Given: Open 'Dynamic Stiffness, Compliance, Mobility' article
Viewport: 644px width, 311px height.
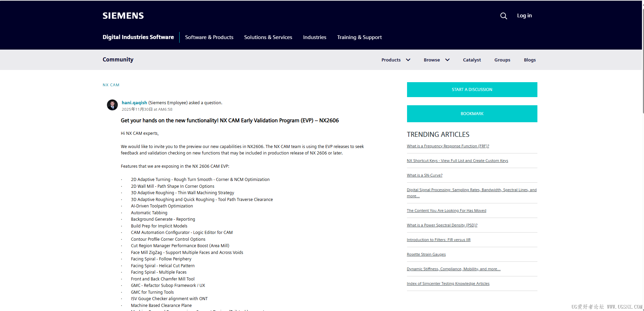Looking at the screenshot, I should pyautogui.click(x=454, y=269).
